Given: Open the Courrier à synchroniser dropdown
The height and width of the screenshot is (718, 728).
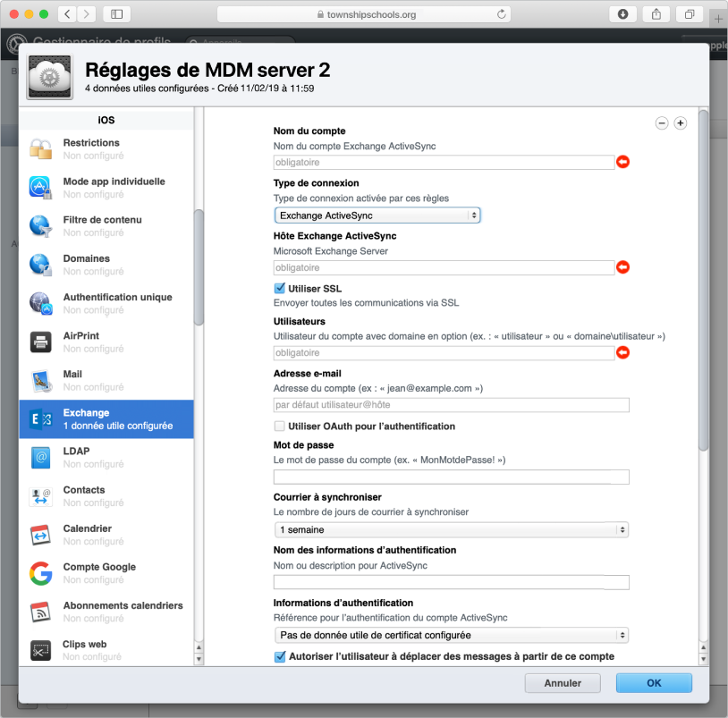Looking at the screenshot, I should [452, 529].
